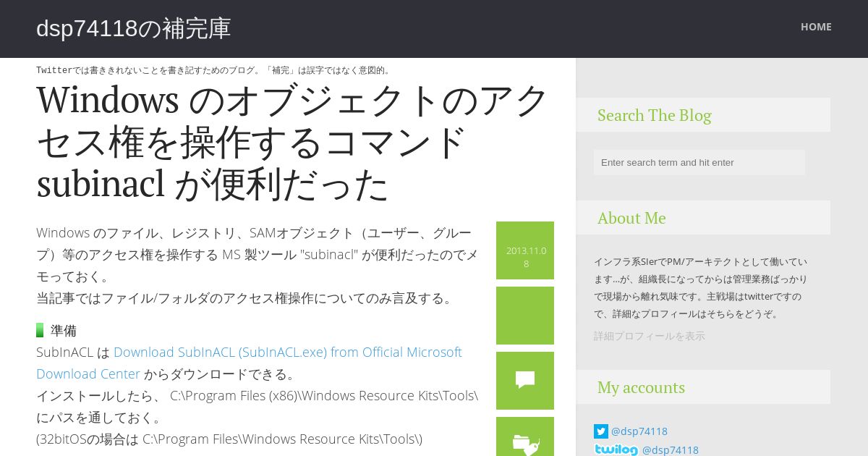Click the dsp74118の補完庫 blog title

point(134,28)
